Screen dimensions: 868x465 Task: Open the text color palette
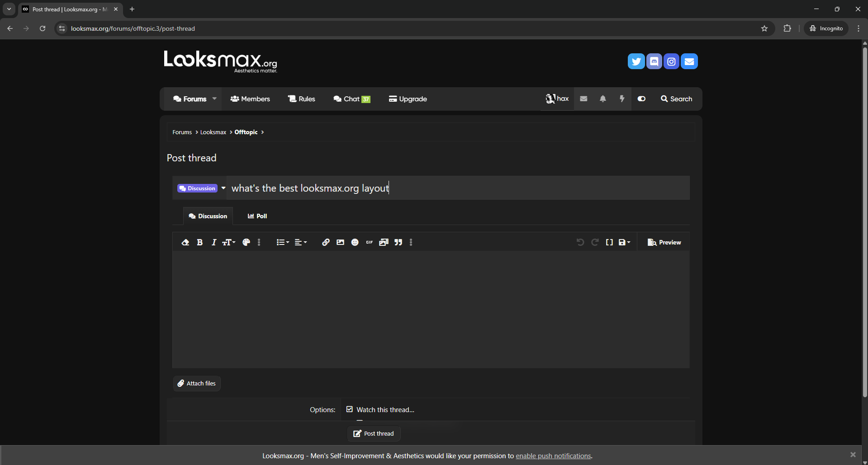pyautogui.click(x=246, y=243)
